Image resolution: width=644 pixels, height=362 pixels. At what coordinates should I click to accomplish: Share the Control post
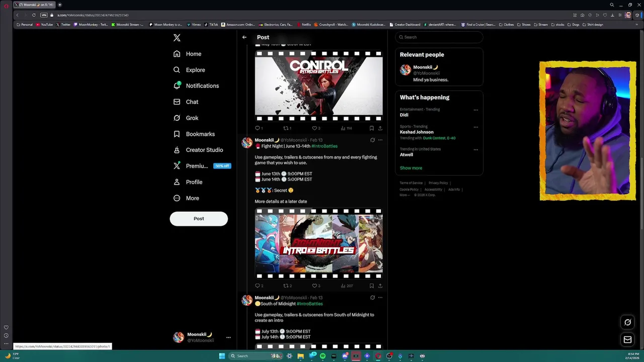click(380, 128)
